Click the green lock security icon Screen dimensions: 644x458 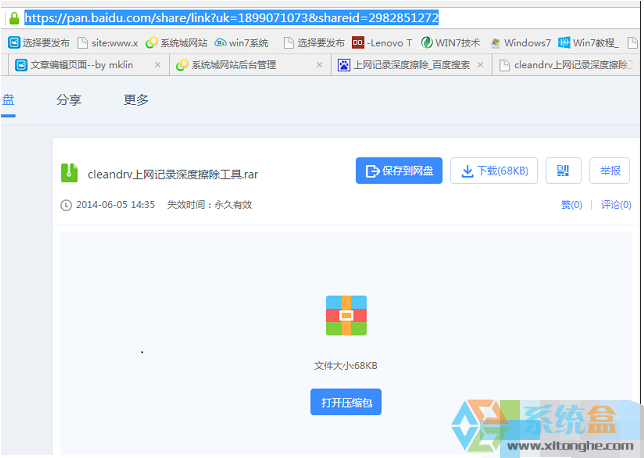click(x=14, y=18)
